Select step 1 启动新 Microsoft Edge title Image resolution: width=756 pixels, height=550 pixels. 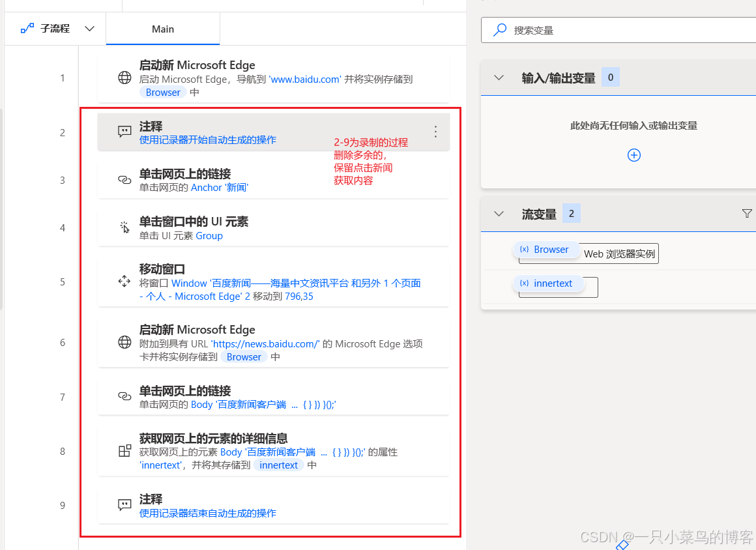197,65
